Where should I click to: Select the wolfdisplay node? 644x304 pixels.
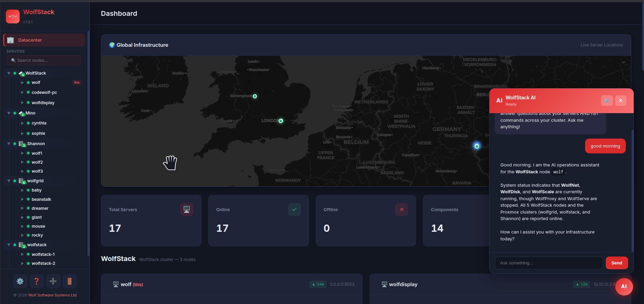tap(43, 103)
